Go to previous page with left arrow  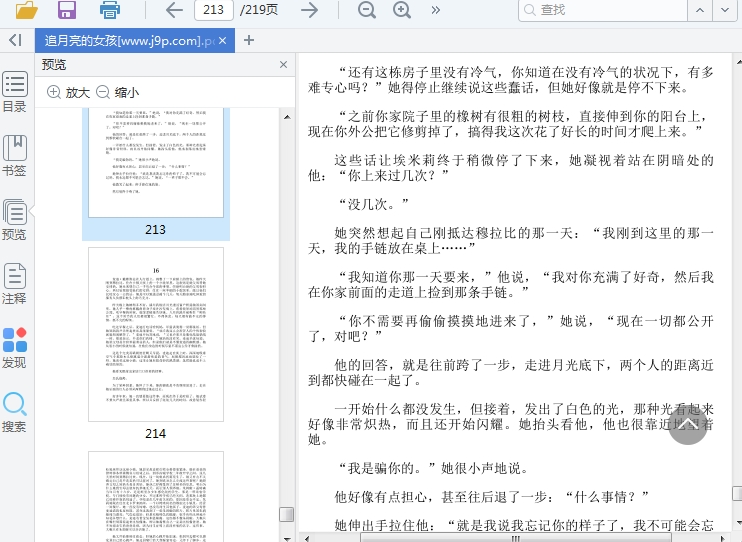click(x=174, y=10)
